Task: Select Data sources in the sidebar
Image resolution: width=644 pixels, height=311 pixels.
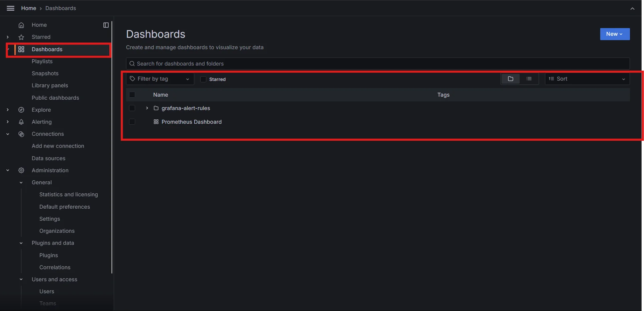Action: pyautogui.click(x=48, y=158)
